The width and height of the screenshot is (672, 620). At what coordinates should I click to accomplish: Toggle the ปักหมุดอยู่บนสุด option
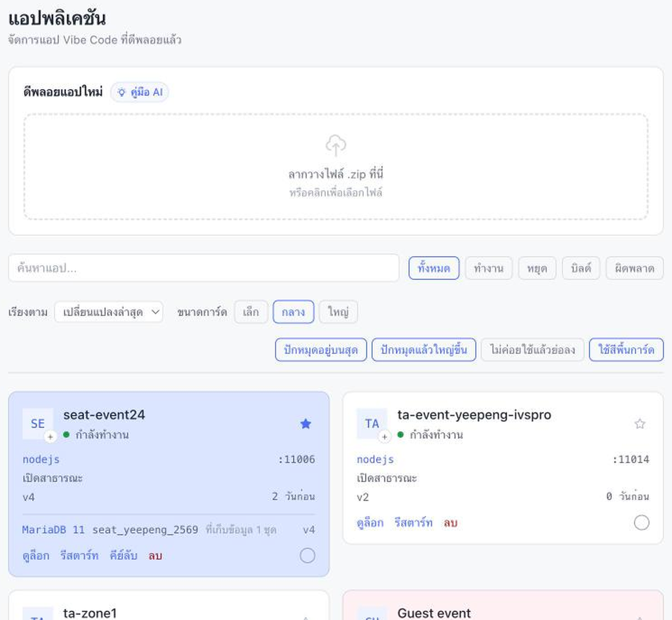coord(321,350)
